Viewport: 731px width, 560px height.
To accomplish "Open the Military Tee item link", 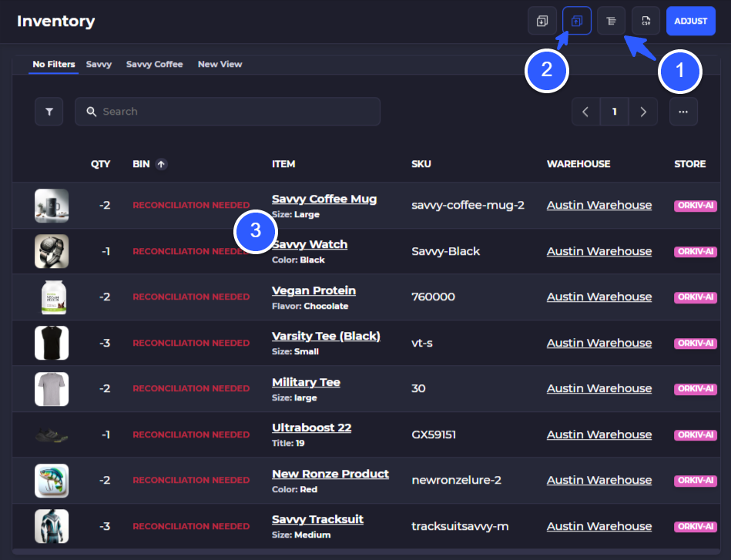I will pyautogui.click(x=306, y=382).
